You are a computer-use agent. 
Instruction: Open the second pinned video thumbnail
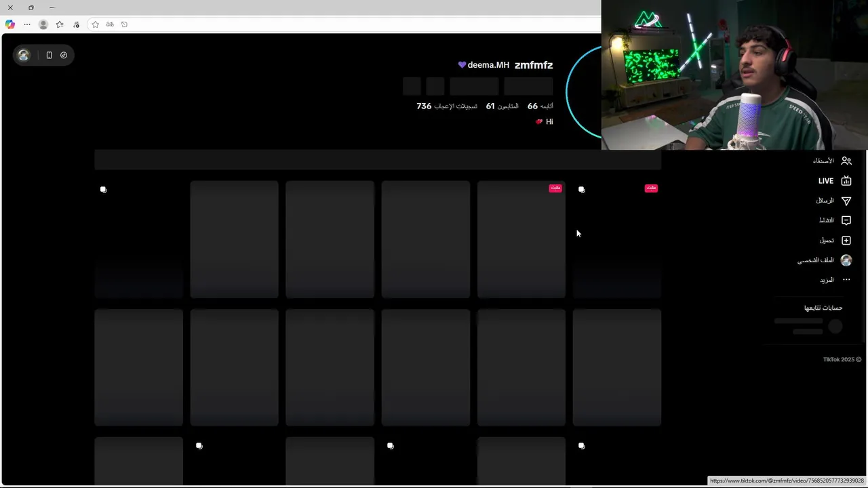click(521, 239)
